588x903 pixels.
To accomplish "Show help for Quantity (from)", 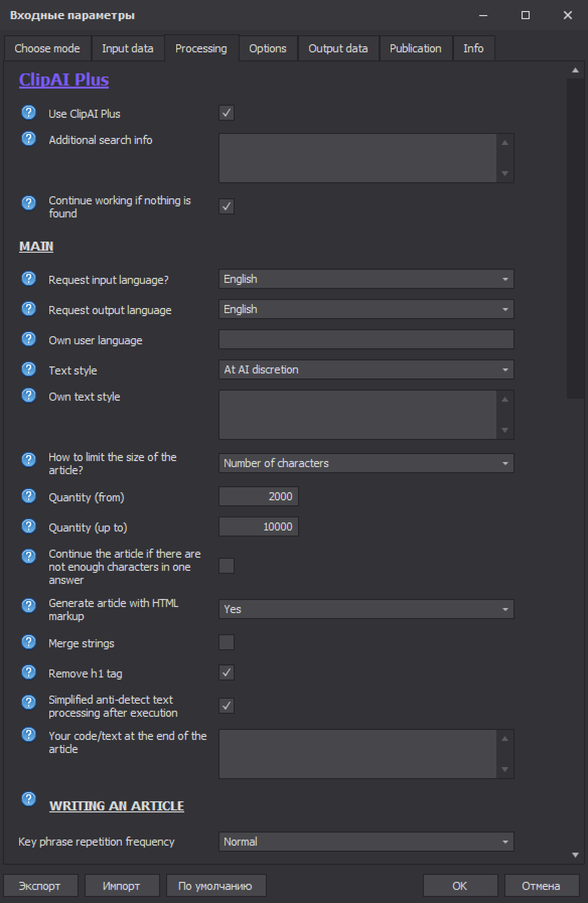I will click(29, 496).
